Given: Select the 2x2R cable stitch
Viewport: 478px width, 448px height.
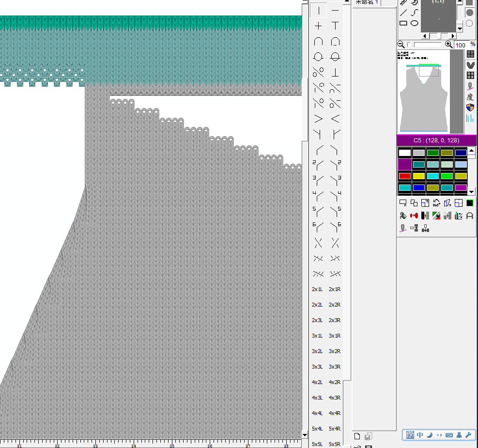Looking at the screenshot, I should (335, 305).
